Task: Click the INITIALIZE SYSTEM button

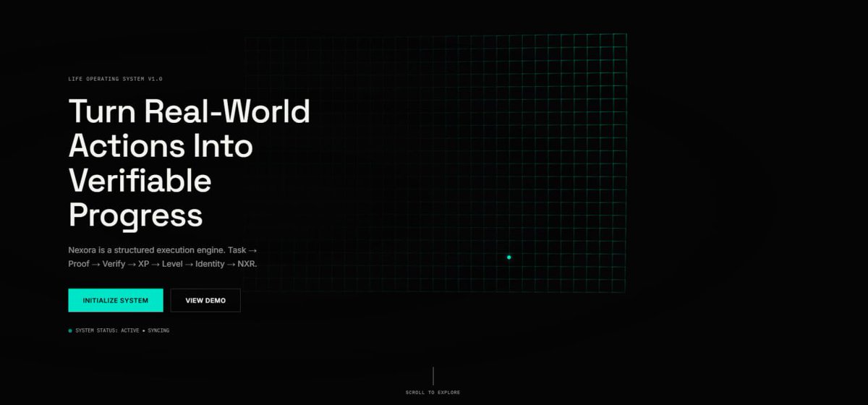Action: point(116,300)
